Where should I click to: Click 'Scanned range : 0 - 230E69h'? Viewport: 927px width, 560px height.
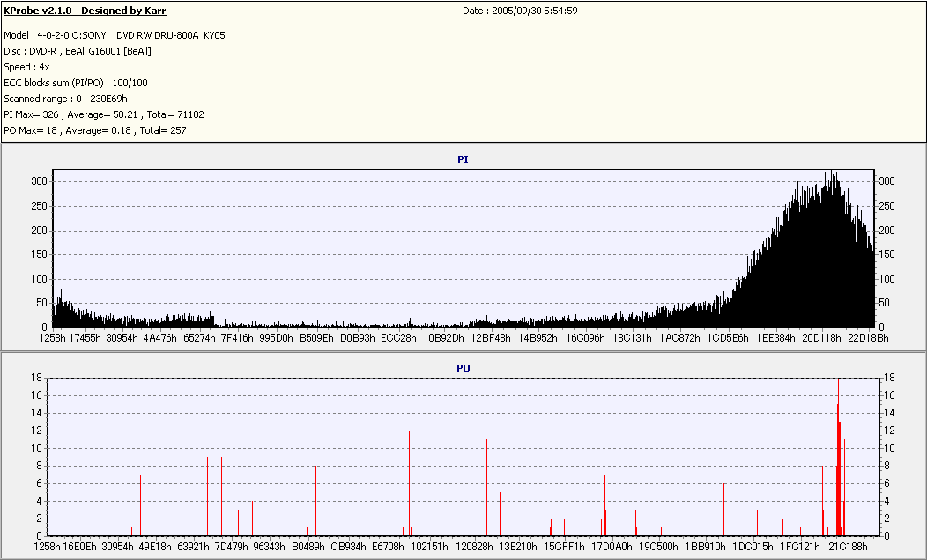tap(65, 99)
